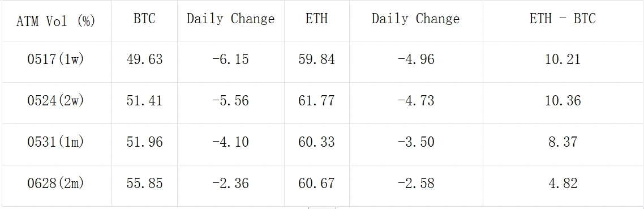Image resolution: width=644 pixels, height=209 pixels.
Task: Select the ETH column header
Action: click(317, 20)
